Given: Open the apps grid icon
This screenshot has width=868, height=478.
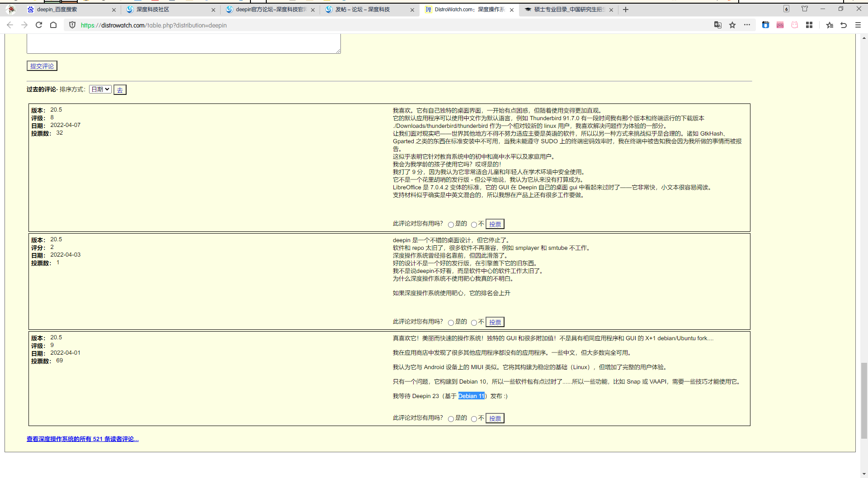Looking at the screenshot, I should pyautogui.click(x=809, y=25).
